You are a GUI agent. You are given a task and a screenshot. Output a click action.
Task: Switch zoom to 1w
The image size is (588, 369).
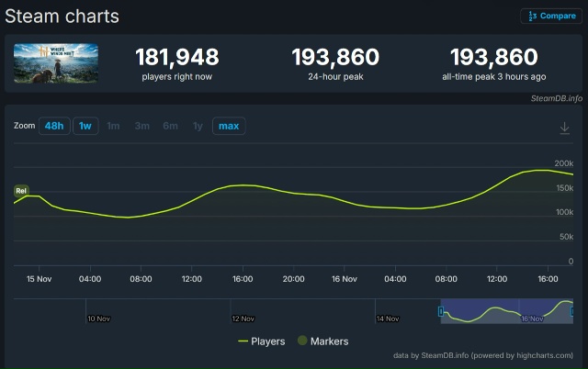pyautogui.click(x=85, y=126)
